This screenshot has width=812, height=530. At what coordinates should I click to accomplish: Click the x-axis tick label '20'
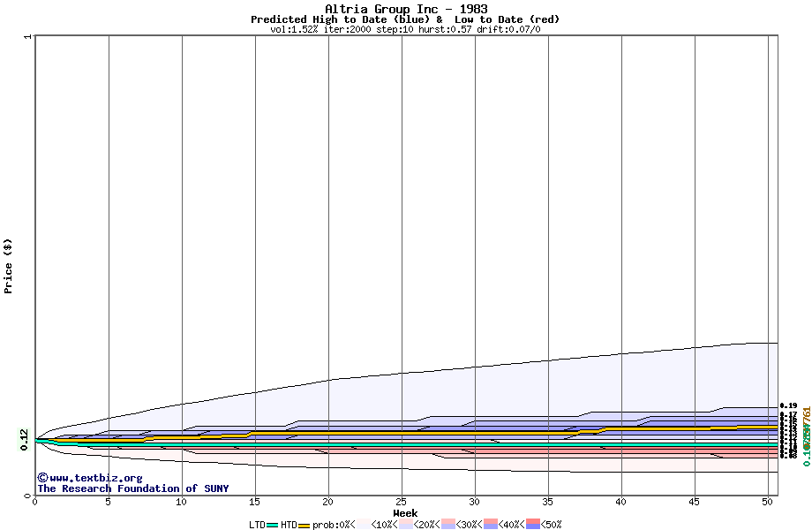[327, 502]
